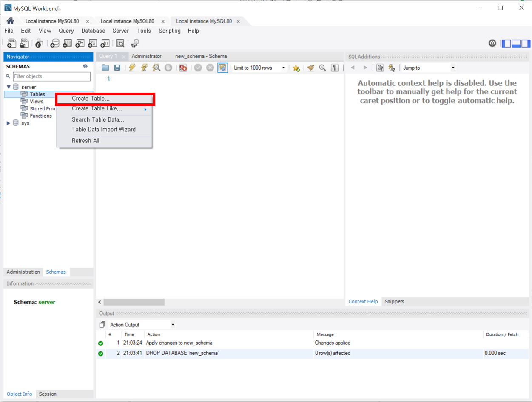This screenshot has width=532, height=402.
Task: Click the create stored procedure icon
Action: [92, 43]
